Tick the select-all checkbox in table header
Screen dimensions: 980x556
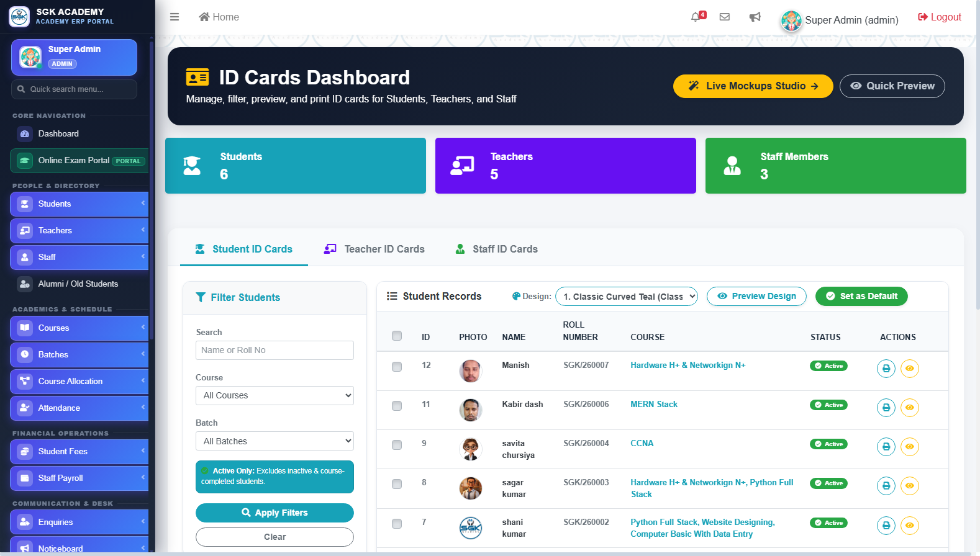tap(397, 336)
